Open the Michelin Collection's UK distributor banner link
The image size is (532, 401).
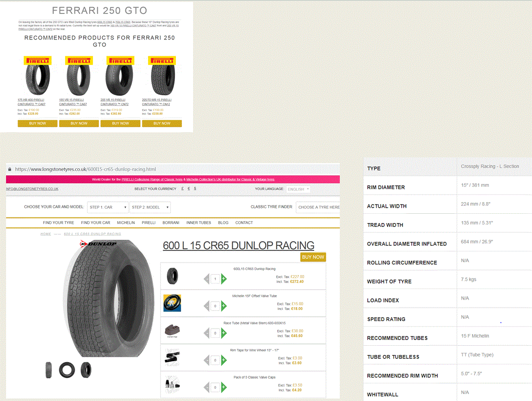(230, 179)
